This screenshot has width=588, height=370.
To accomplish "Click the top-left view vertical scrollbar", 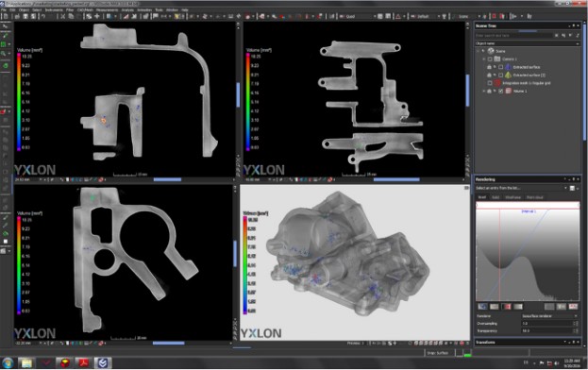I will (x=238, y=94).
